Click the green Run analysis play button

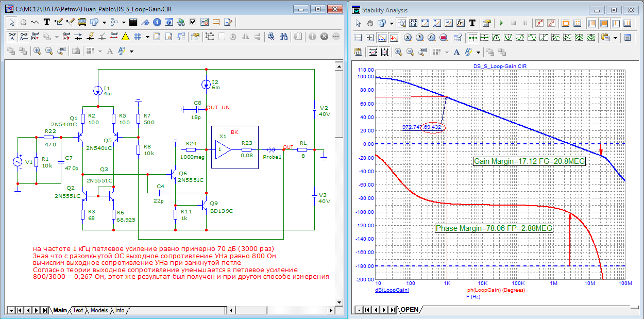501,23
